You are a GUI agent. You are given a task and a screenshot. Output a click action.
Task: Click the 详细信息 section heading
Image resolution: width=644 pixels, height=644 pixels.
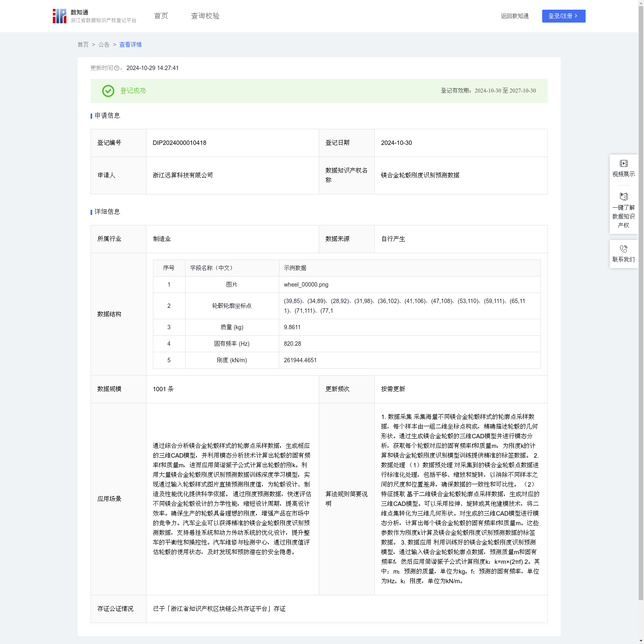(107, 212)
